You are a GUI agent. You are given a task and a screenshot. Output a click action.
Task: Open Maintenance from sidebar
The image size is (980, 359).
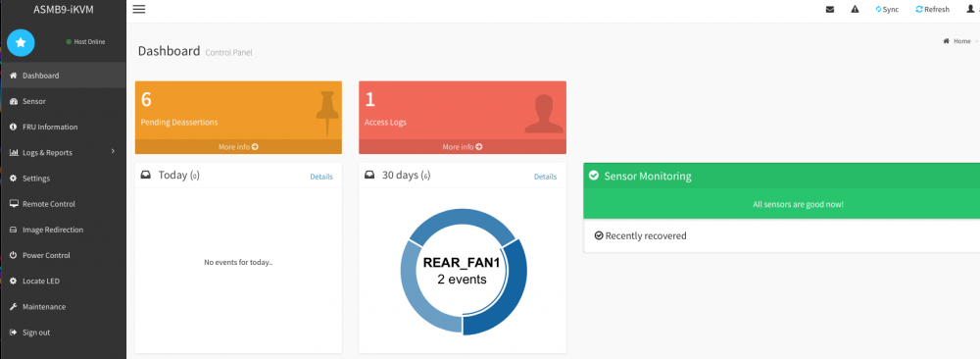(63, 306)
